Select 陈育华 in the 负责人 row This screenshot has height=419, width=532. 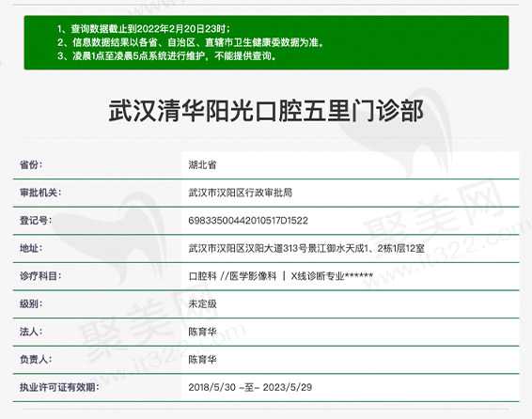(202, 360)
